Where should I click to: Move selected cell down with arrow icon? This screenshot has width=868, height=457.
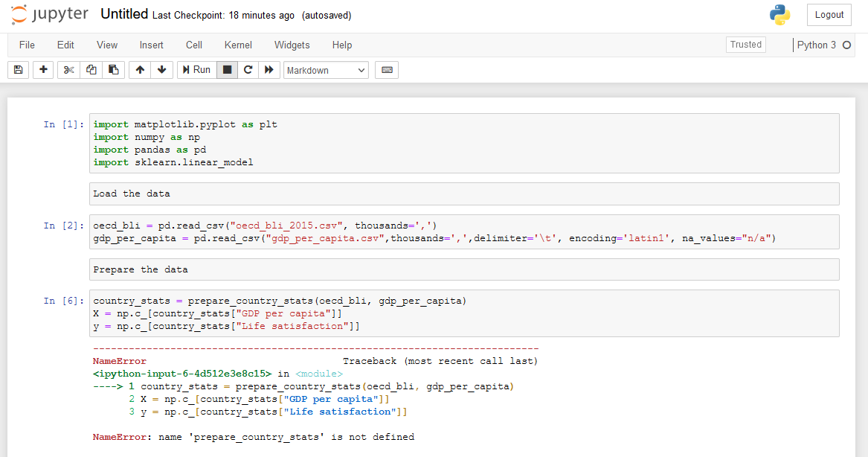click(161, 69)
